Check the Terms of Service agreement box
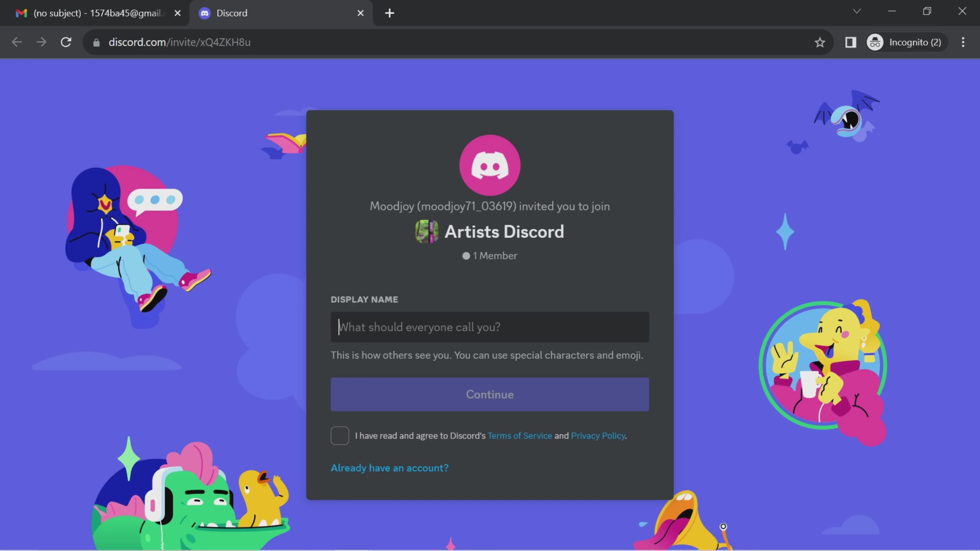The width and height of the screenshot is (980, 551). point(340,435)
